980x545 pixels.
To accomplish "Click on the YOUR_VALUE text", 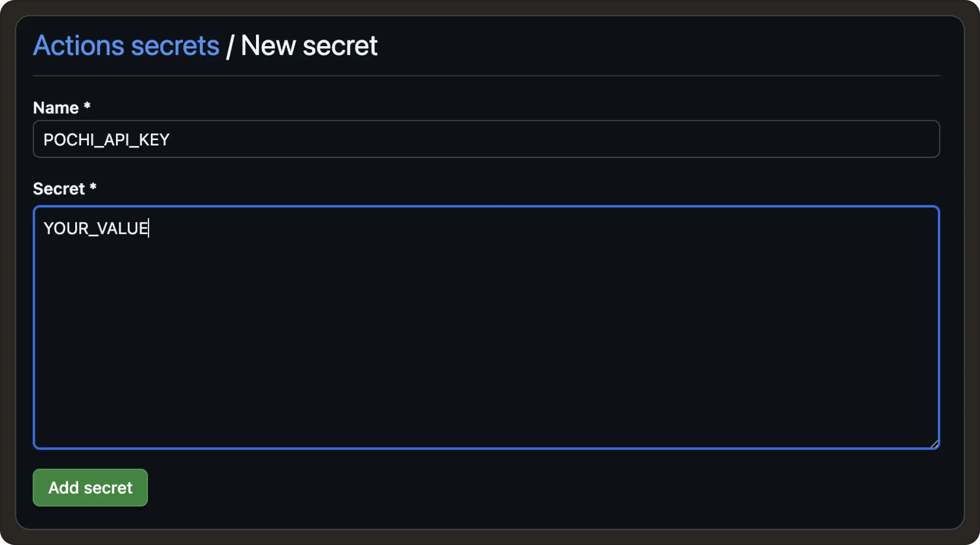I will tap(96, 228).
